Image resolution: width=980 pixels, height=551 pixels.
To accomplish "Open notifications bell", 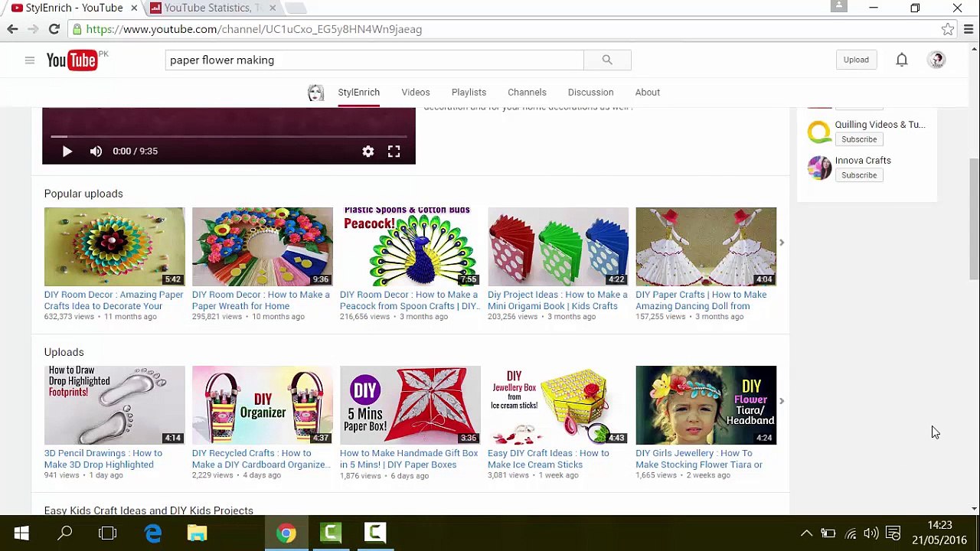I will click(902, 60).
